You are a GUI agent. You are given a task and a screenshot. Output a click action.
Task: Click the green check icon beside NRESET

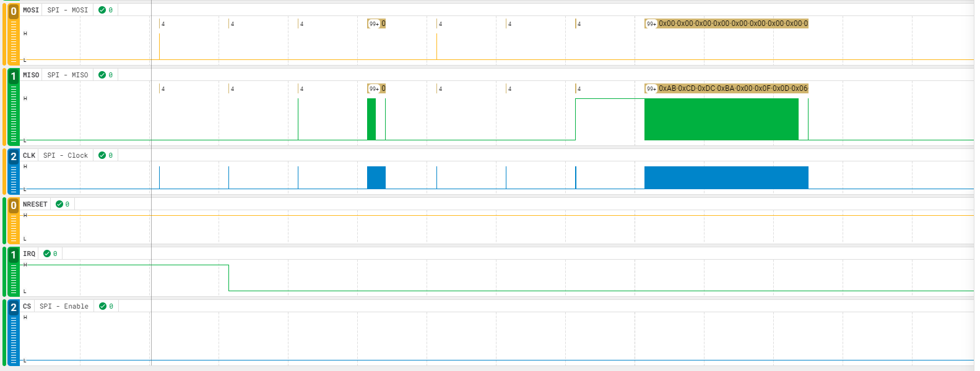point(59,204)
